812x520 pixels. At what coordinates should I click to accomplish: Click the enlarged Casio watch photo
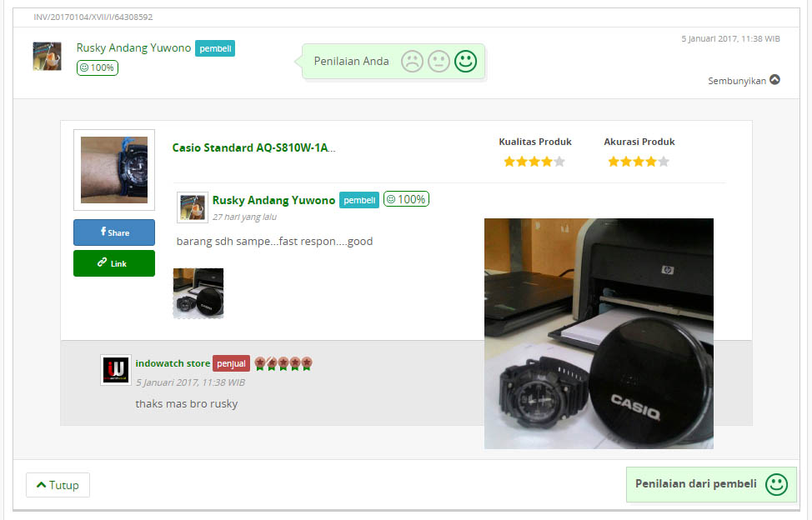599,333
